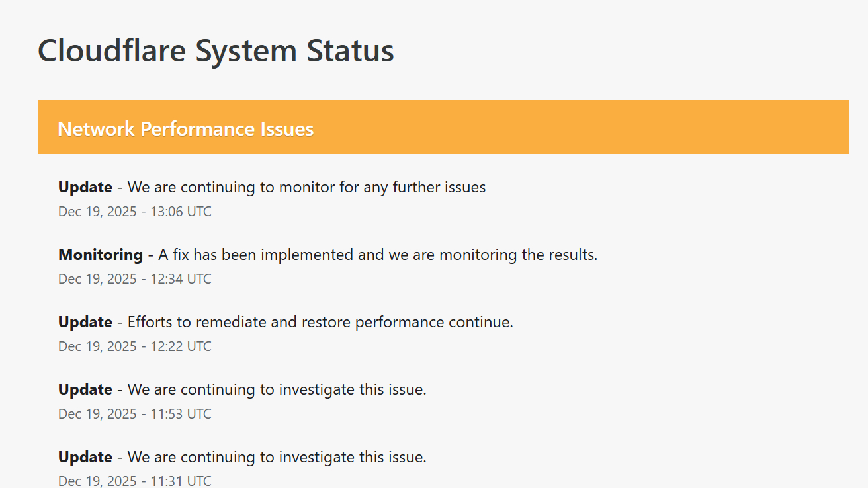
Task: Click the 'Dec 19, 2025 - 12:22 UTC' timestamp
Action: pyautogui.click(x=135, y=346)
